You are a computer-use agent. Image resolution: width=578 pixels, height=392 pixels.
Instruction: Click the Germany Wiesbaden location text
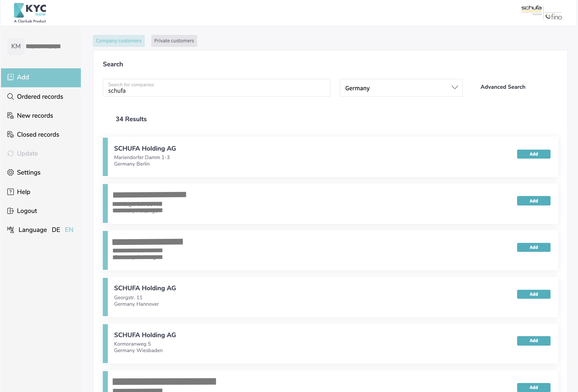coord(138,350)
